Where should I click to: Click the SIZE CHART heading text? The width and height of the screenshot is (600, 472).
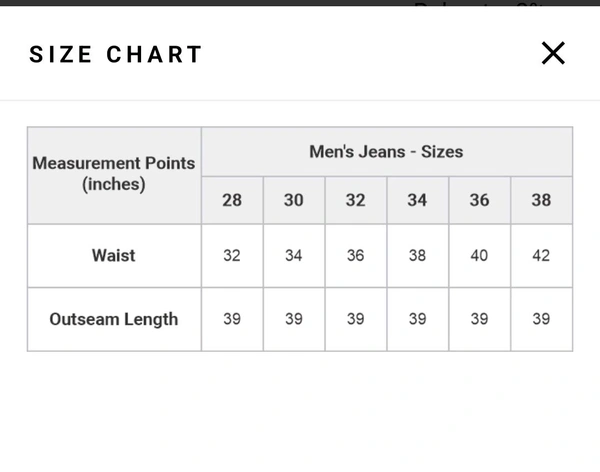point(116,54)
